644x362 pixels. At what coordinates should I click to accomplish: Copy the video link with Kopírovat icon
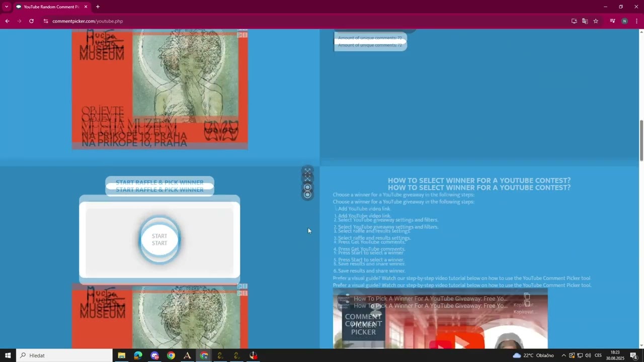coord(526,300)
